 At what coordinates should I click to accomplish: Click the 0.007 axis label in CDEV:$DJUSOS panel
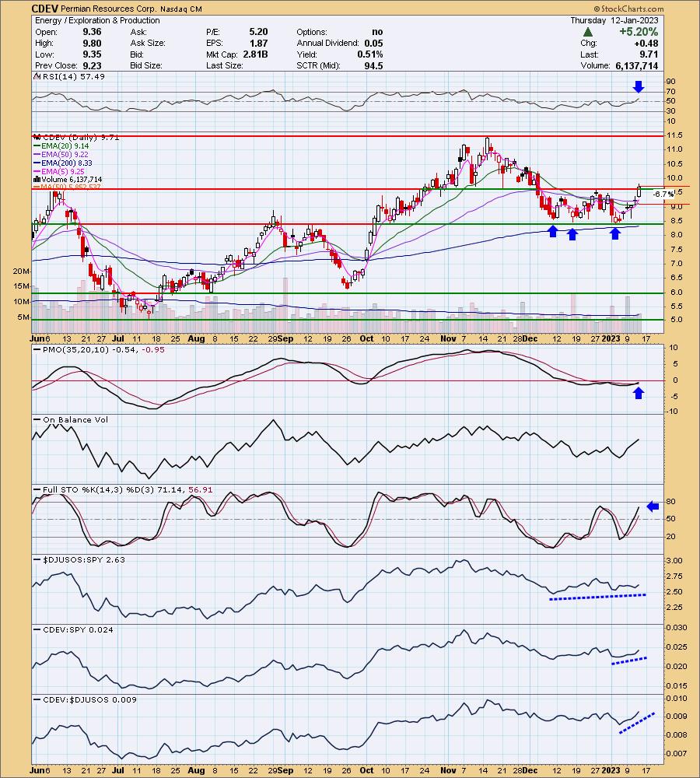[677, 753]
